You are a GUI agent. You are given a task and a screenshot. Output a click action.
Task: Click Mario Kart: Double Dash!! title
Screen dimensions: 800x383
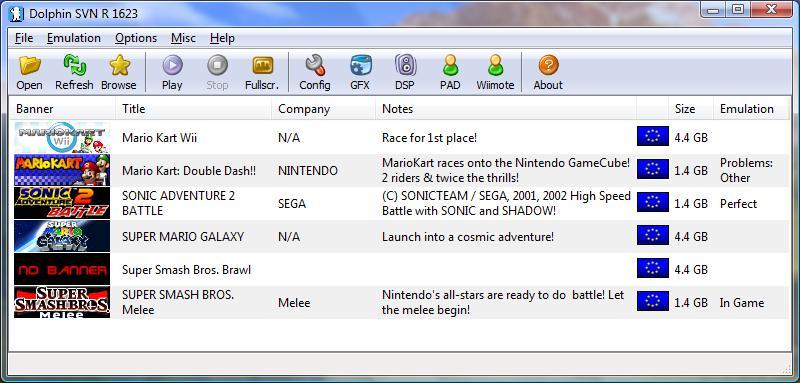189,171
